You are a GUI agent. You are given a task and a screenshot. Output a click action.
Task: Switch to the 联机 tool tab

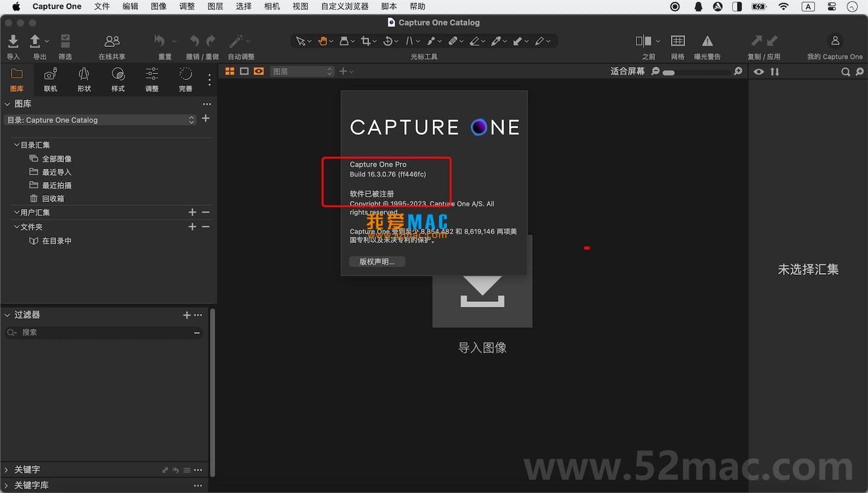click(x=51, y=79)
